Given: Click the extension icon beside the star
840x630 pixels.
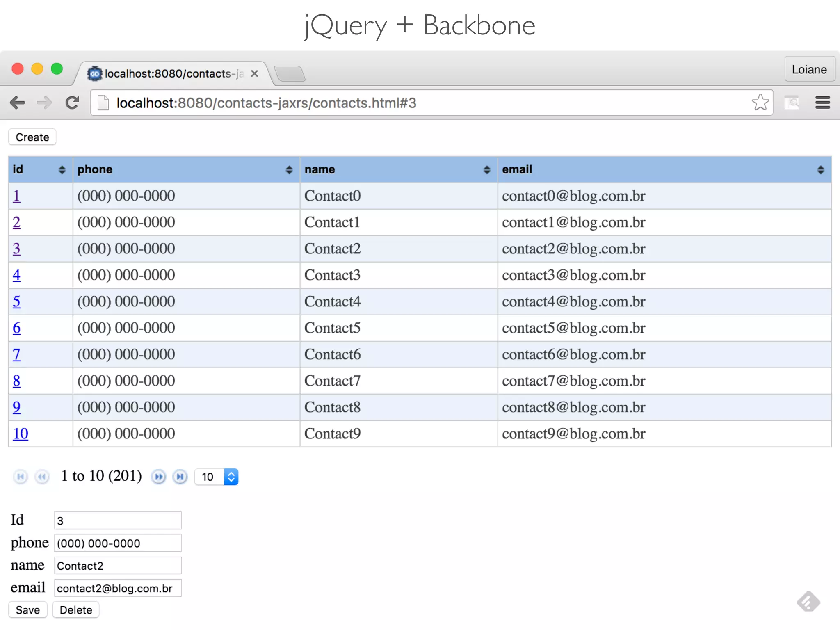Looking at the screenshot, I should tap(792, 103).
